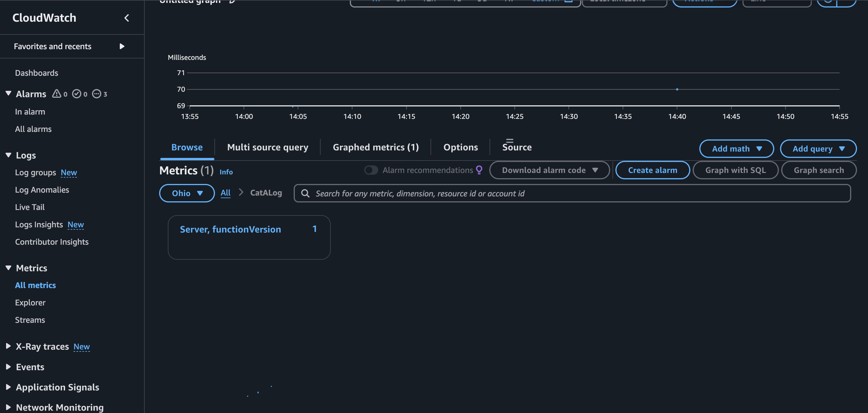Click the insufficient data alarms icon
Screen dimensions: 868x413
point(97,94)
